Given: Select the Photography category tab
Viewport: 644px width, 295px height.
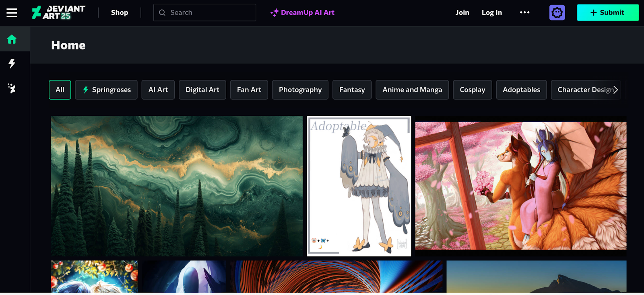Looking at the screenshot, I should [300, 90].
